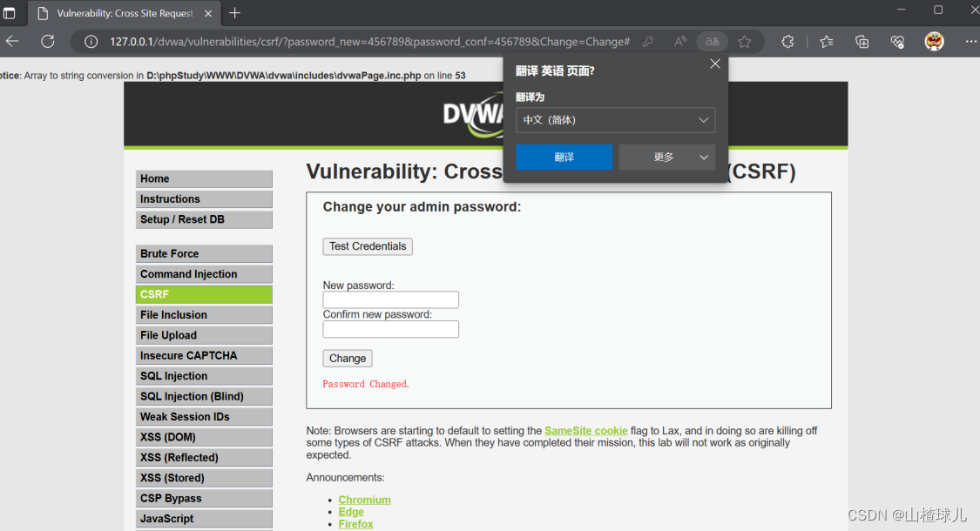Click the dvwaPage.inc.php path in notice
This screenshot has width=980, height=531.
pyautogui.click(x=284, y=76)
